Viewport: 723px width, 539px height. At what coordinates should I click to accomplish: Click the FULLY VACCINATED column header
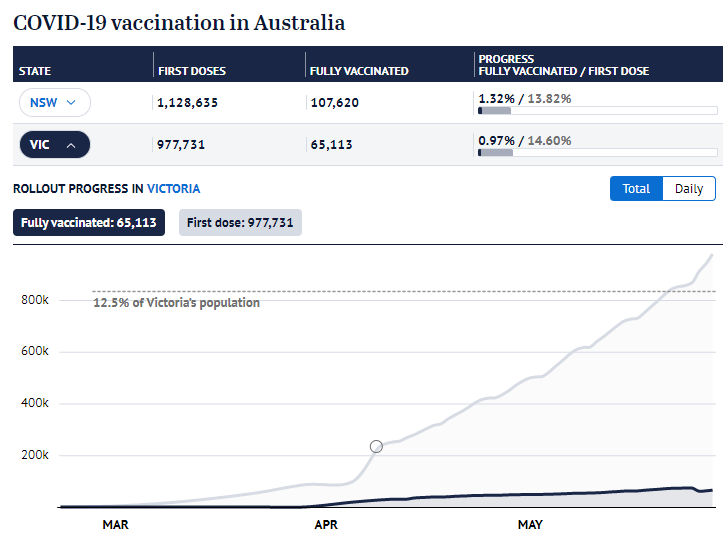pyautogui.click(x=359, y=71)
